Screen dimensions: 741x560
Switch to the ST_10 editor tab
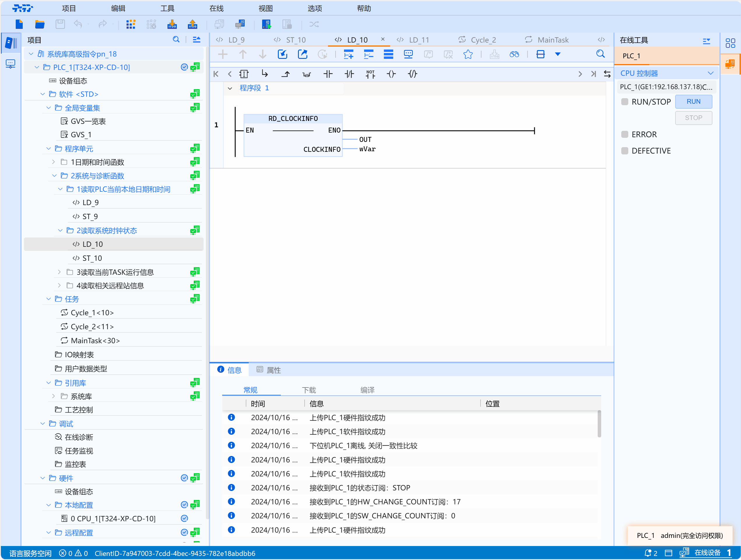coord(295,40)
